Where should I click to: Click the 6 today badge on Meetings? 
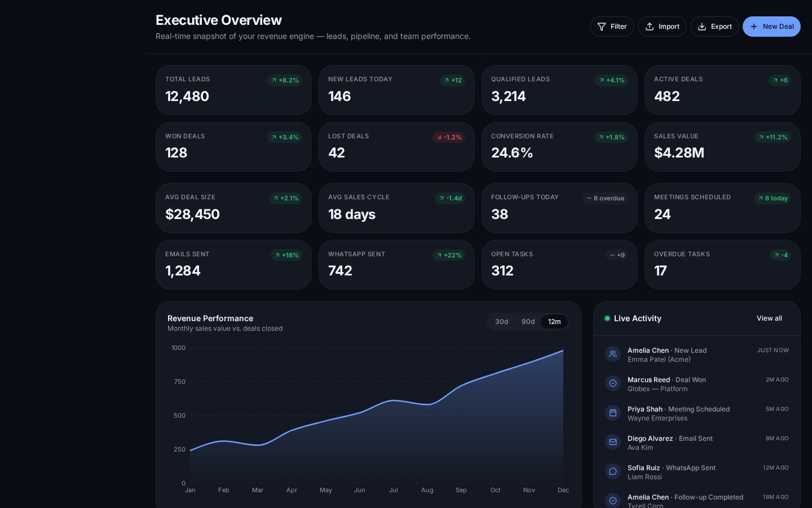tap(773, 198)
